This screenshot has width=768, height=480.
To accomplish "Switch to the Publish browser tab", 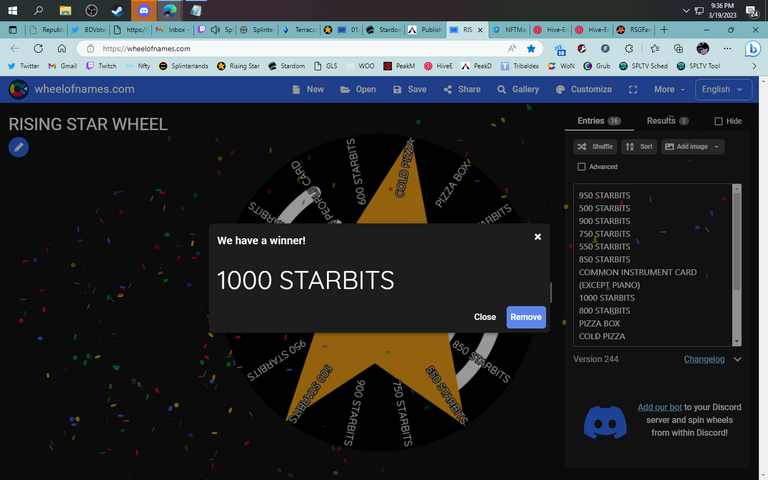I will [425, 30].
